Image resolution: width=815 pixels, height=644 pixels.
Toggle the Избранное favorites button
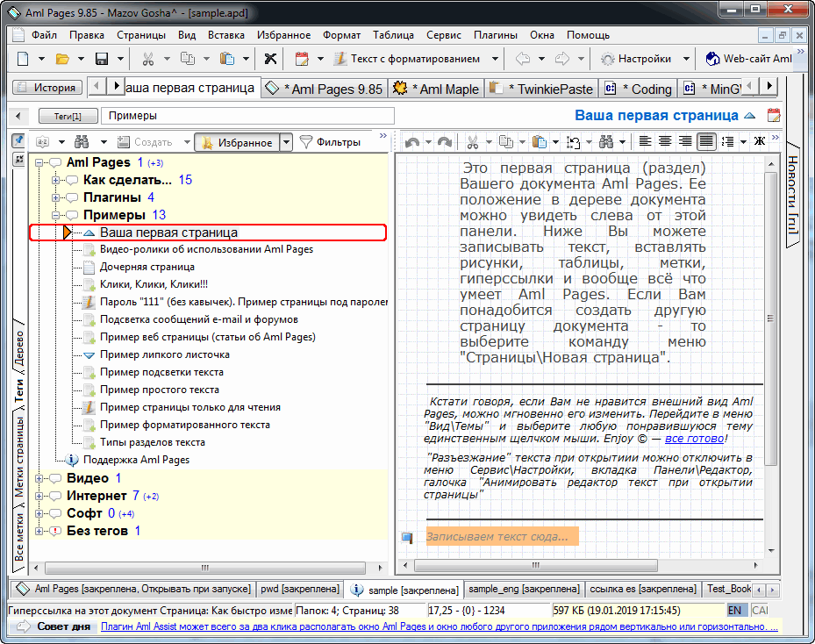(237, 142)
